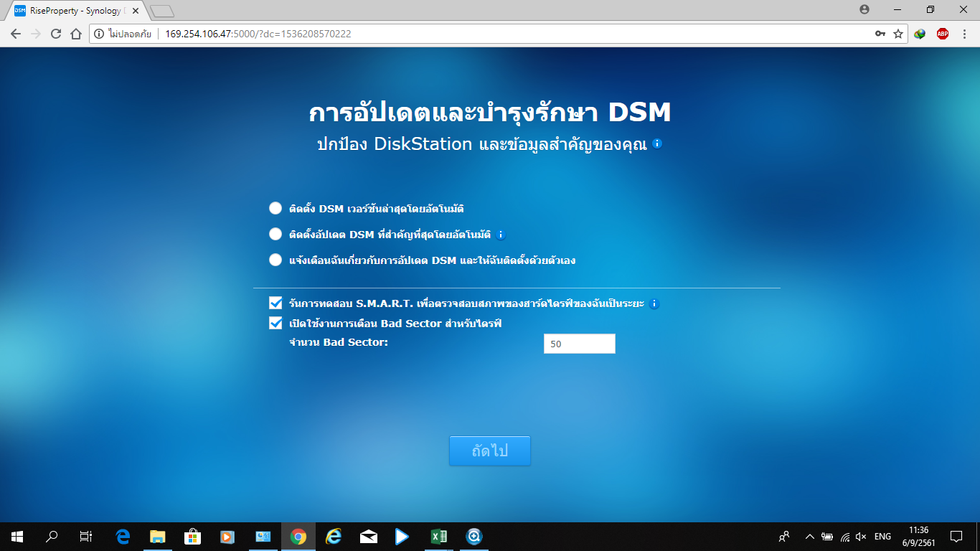The image size is (980, 551).
Task: Switch to the RiseProperty - Synology tab
Action: (75, 11)
